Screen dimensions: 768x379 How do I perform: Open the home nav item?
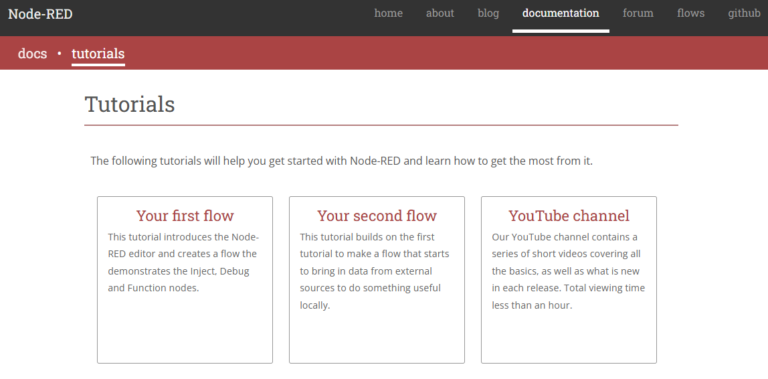tap(388, 13)
